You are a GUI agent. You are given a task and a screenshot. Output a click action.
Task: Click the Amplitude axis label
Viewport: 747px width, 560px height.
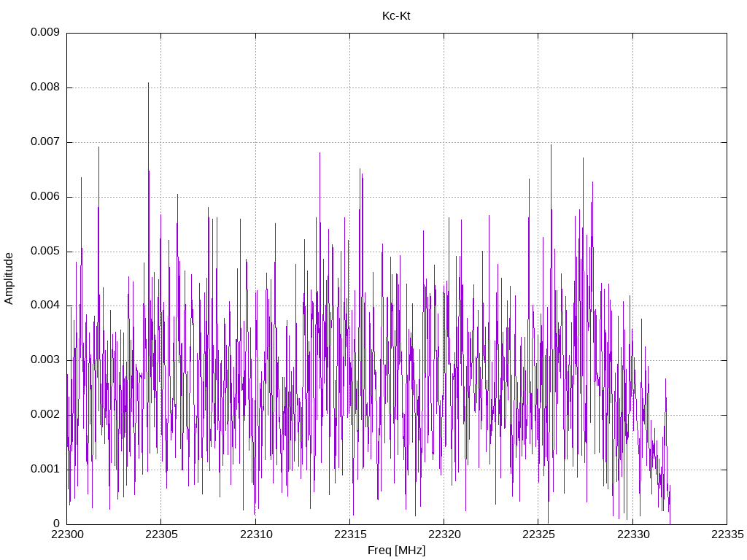point(9,279)
